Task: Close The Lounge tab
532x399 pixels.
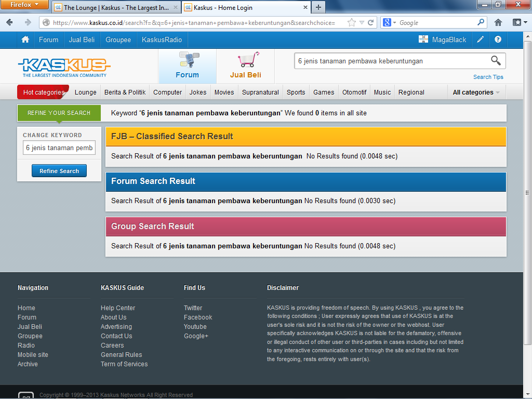Action: click(x=176, y=7)
